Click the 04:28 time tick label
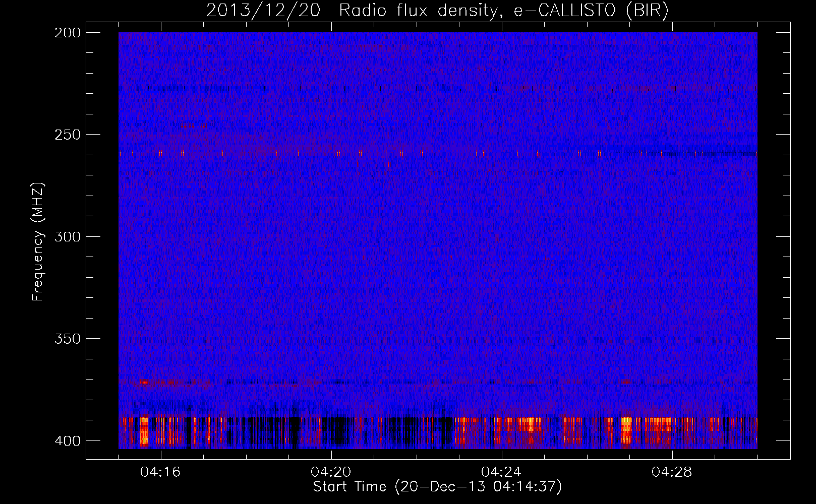816x504 pixels. (x=672, y=472)
